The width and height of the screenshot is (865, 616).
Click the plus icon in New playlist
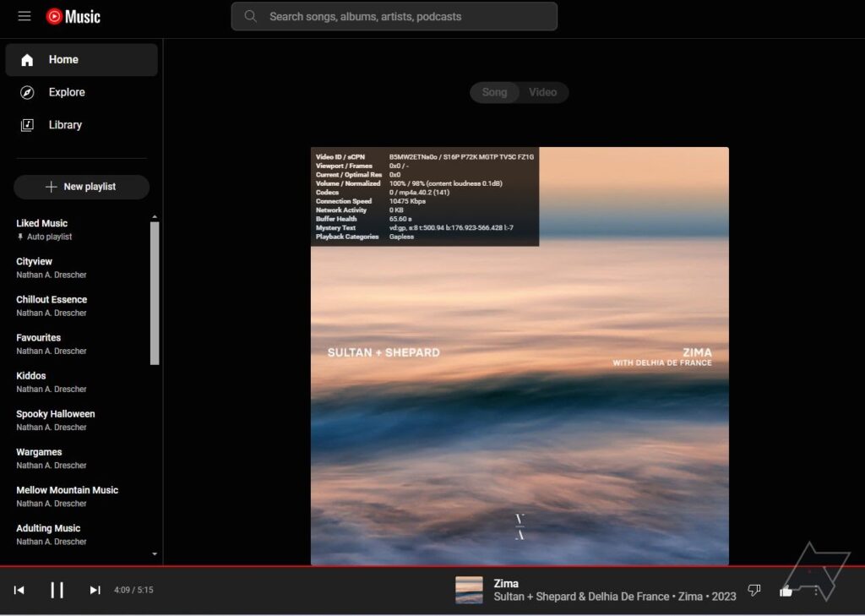tap(52, 187)
